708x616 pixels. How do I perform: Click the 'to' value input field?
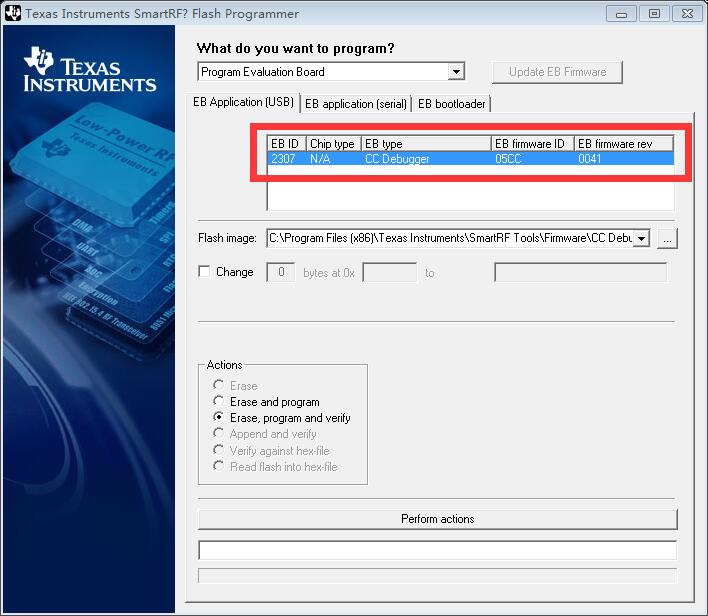[581, 272]
